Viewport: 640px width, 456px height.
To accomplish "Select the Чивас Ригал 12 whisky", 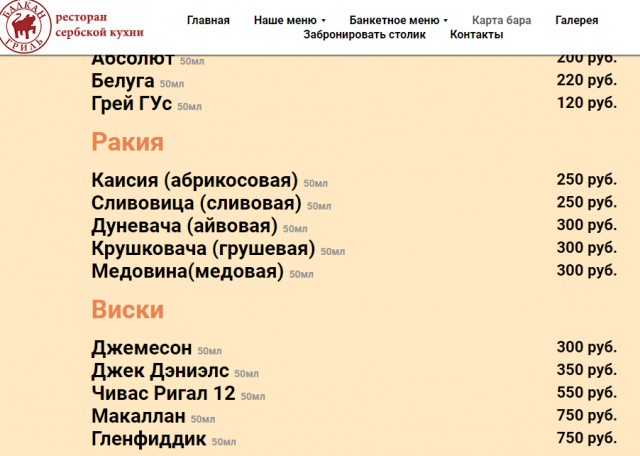I will coord(163,393).
